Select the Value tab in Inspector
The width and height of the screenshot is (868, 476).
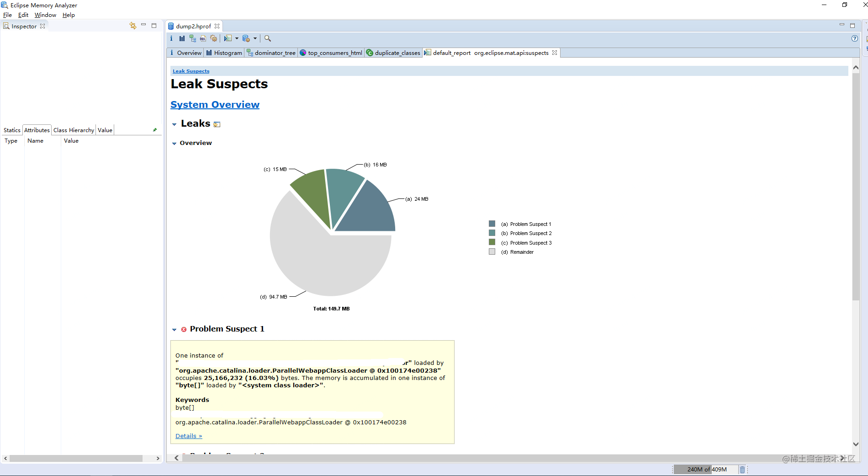(x=105, y=130)
